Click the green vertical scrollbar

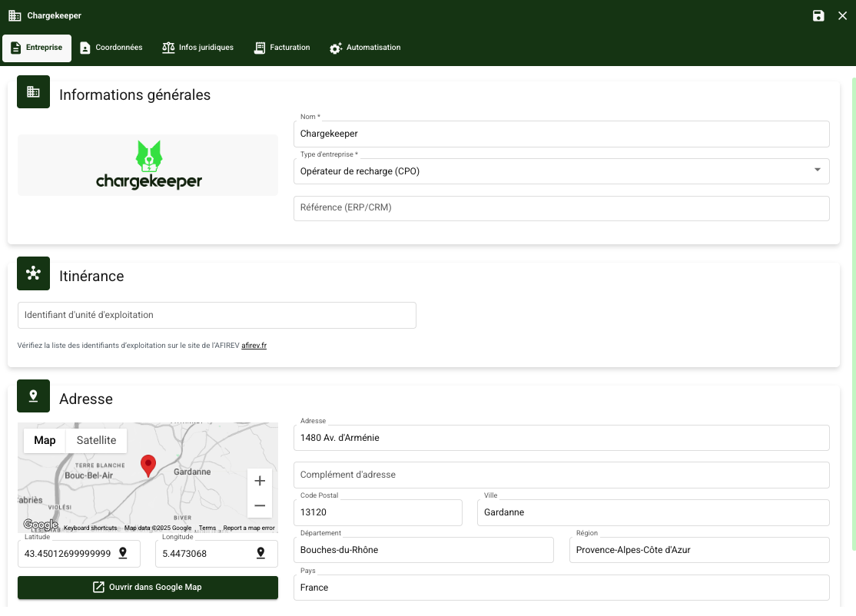(x=853, y=313)
